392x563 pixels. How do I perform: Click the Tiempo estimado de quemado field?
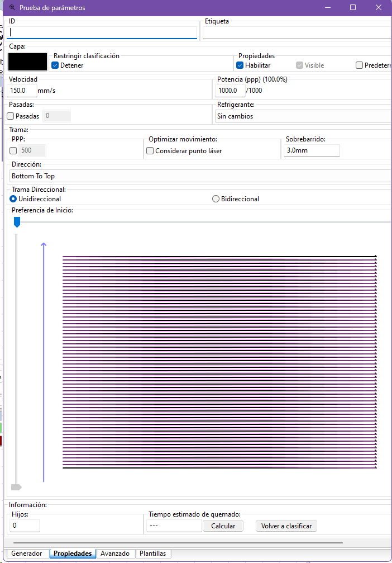click(x=174, y=526)
